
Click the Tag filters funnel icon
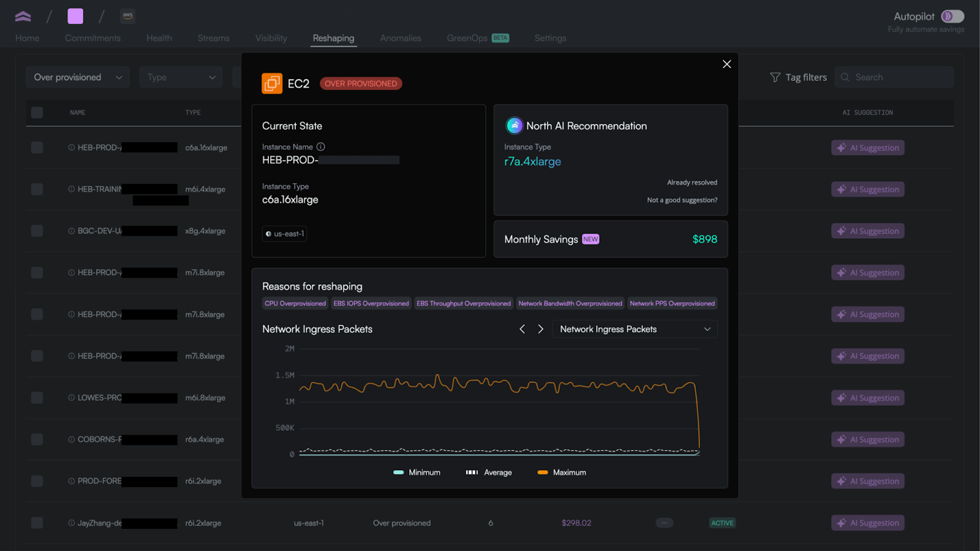tap(775, 77)
